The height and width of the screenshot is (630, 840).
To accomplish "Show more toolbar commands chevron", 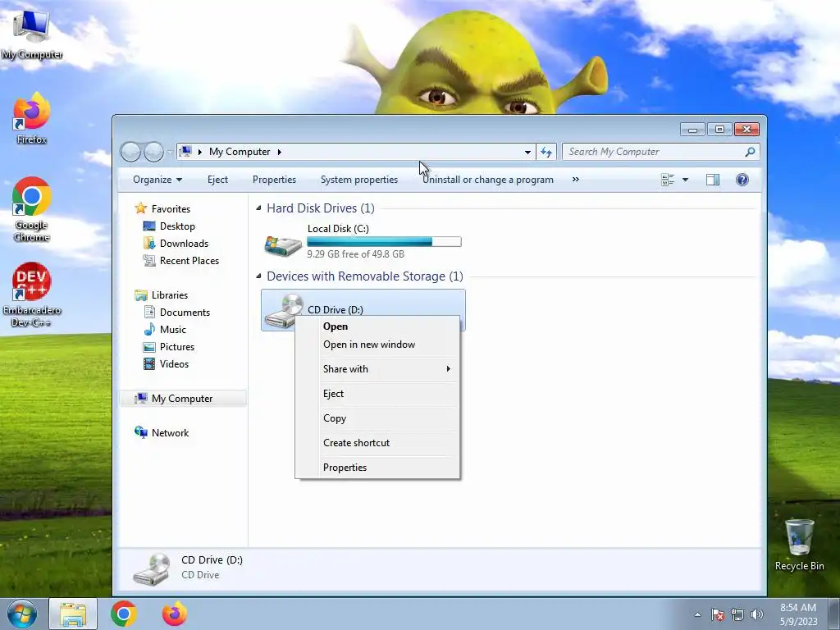I will pyautogui.click(x=575, y=180).
